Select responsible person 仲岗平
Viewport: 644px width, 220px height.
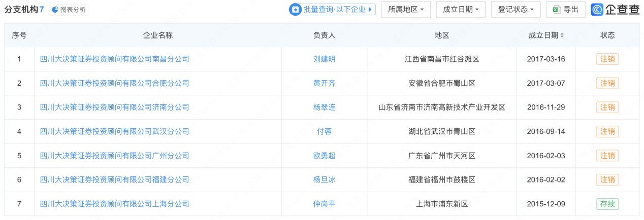pos(324,204)
